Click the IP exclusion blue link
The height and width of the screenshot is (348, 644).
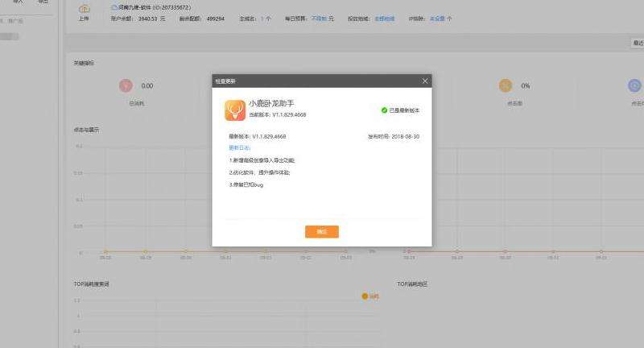437,19
